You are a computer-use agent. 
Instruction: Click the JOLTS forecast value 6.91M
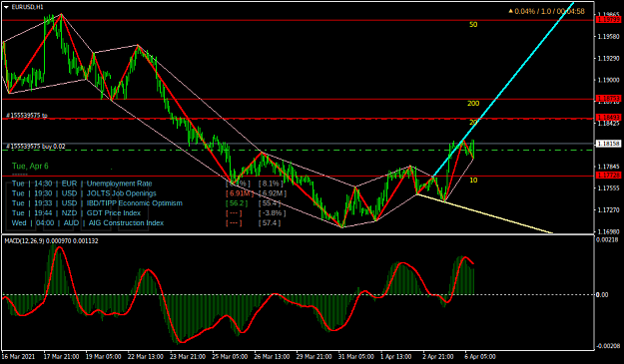click(240, 193)
